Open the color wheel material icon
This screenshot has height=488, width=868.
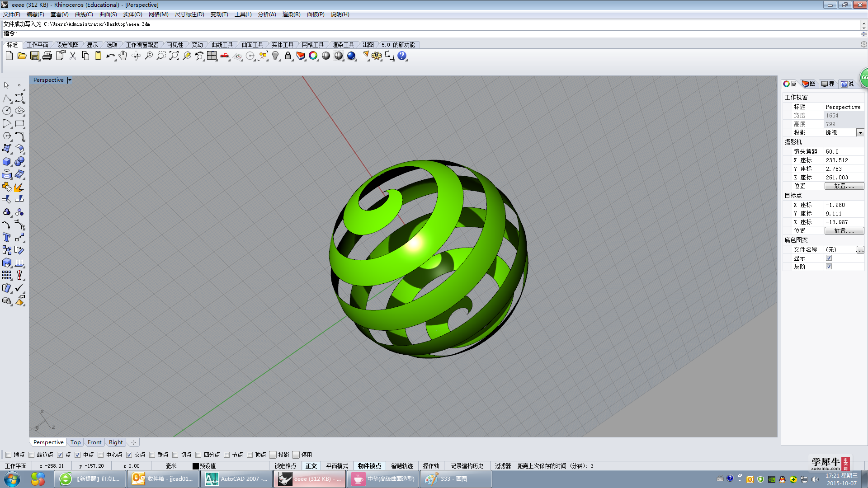pyautogui.click(x=313, y=56)
